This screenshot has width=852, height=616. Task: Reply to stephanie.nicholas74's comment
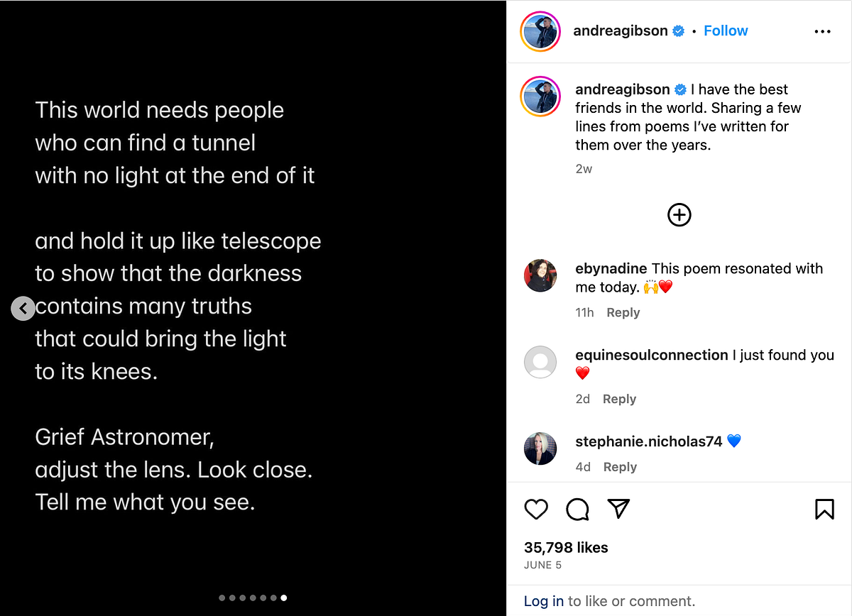[620, 467]
